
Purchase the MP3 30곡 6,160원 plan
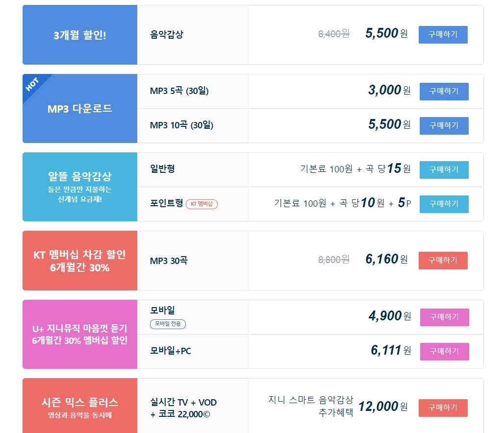(x=443, y=261)
